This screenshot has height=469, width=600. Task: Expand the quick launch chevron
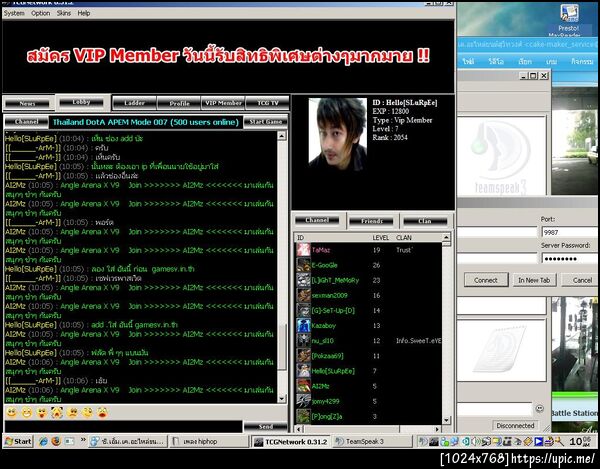tap(83, 440)
